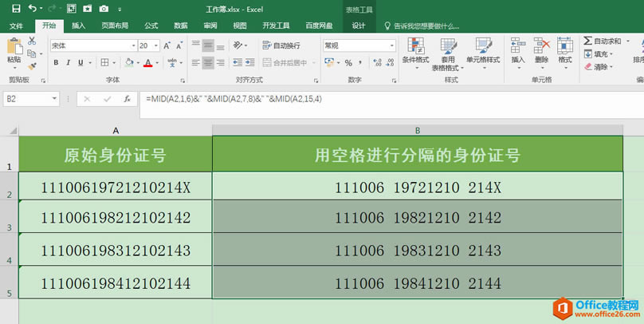Click the Undo arrow icon
The width and height of the screenshot is (644, 324).
coord(33,8)
